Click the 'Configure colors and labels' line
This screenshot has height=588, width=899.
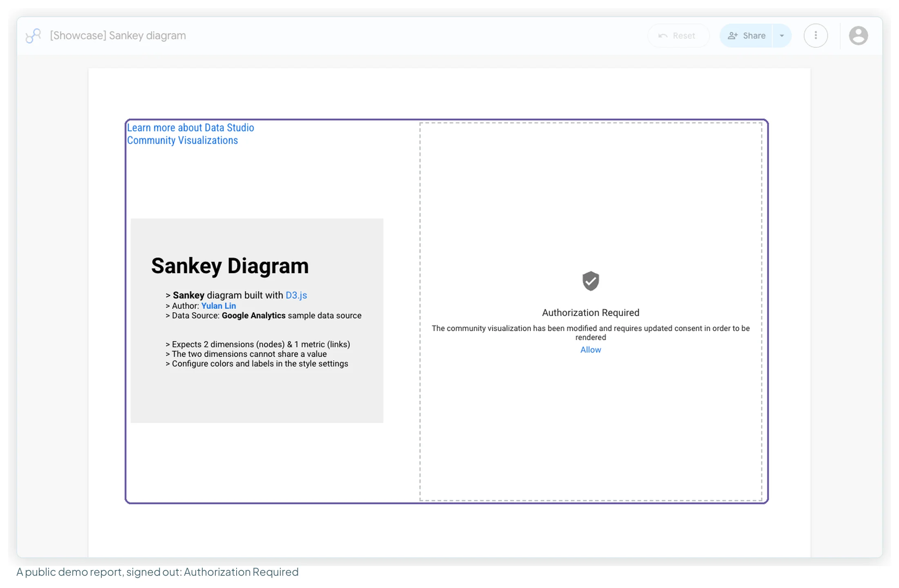[x=257, y=364]
